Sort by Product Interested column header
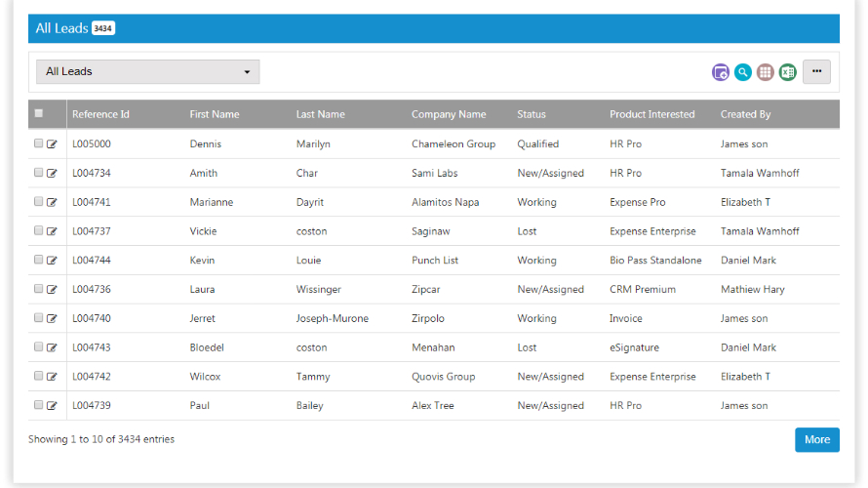 tap(652, 114)
